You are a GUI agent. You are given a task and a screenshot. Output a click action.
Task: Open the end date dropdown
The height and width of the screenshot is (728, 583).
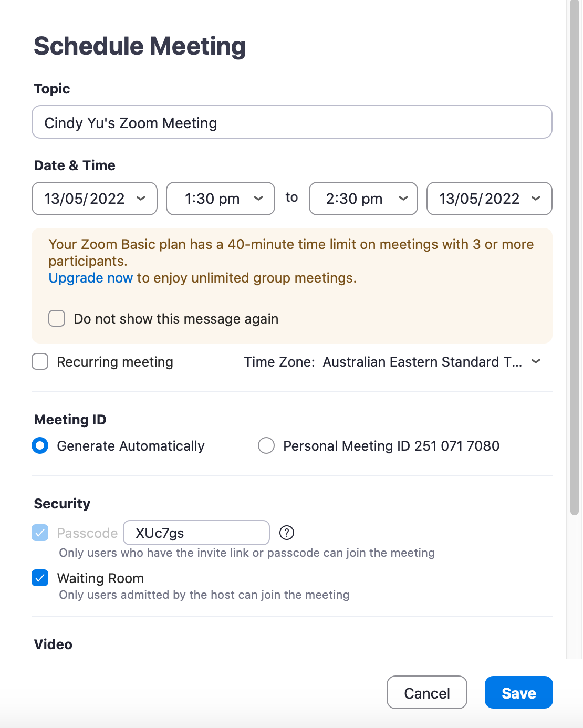[490, 199]
